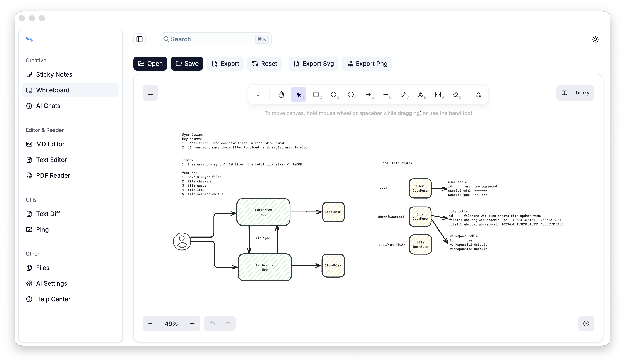Image resolution: width=625 pixels, height=364 pixels.
Task: Choose the Pencil draw tool
Action: (x=403, y=94)
